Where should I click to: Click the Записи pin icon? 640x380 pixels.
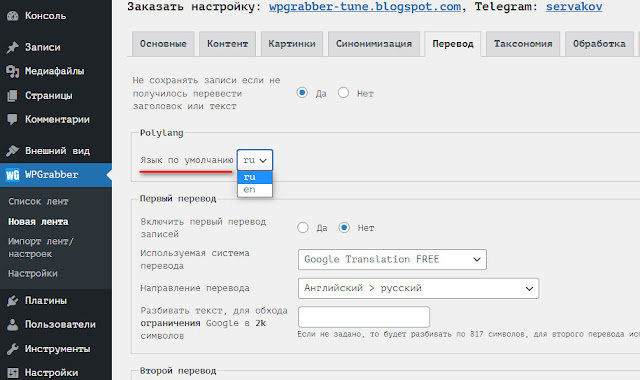(13, 47)
